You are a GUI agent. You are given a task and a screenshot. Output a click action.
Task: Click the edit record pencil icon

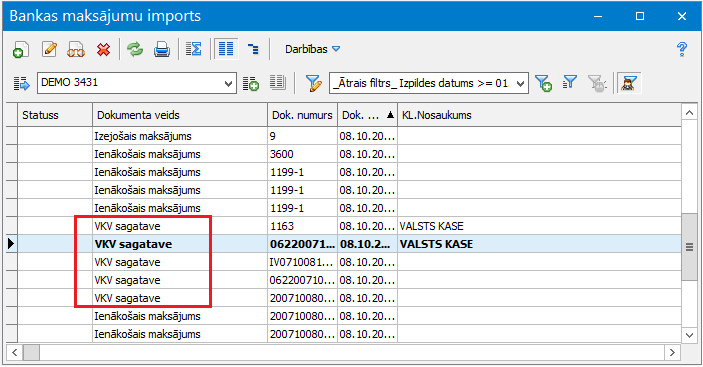[x=49, y=49]
